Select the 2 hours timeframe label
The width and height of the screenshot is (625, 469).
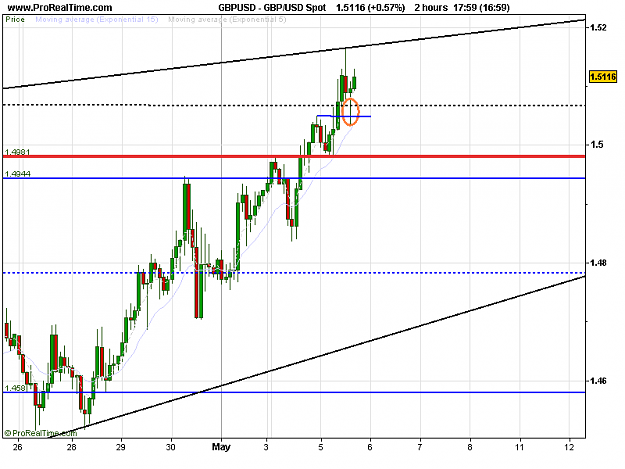click(x=431, y=8)
